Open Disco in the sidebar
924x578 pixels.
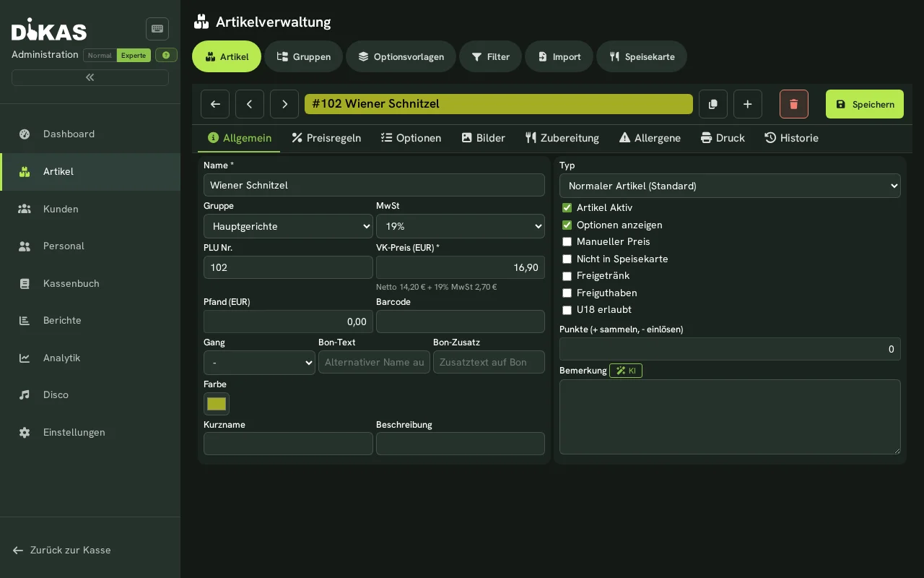click(90, 394)
